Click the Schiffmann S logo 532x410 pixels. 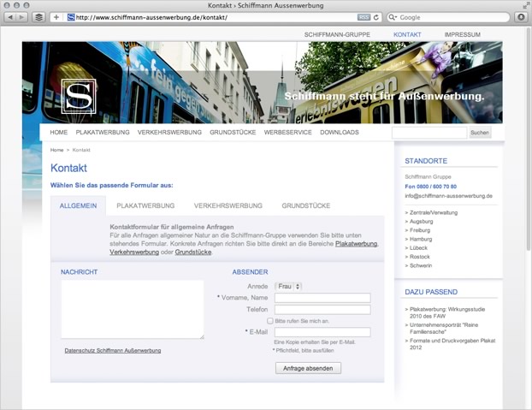pos(79,97)
